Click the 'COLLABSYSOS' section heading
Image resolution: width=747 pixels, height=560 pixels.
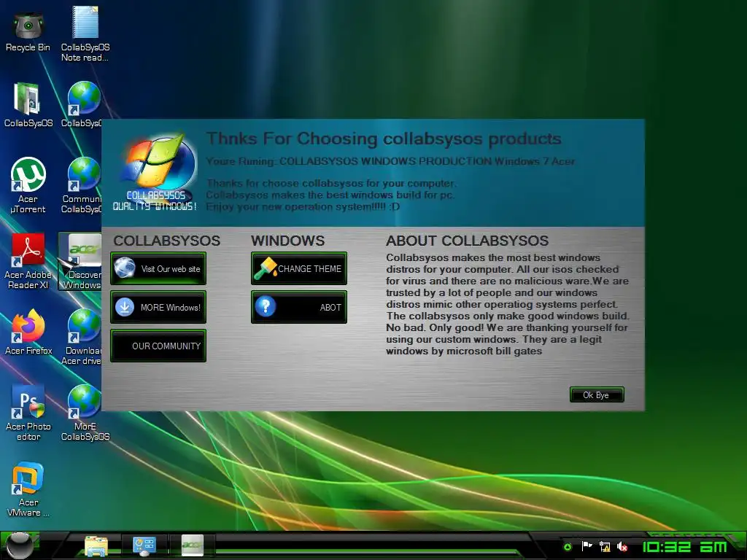pos(167,241)
